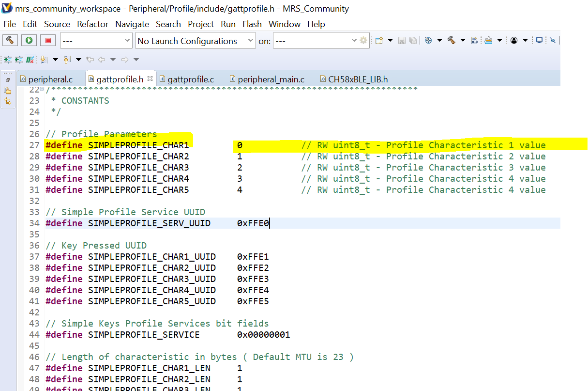Open the Project Explorer sidebar icon
The height and width of the screenshot is (391, 588).
[x=8, y=90]
